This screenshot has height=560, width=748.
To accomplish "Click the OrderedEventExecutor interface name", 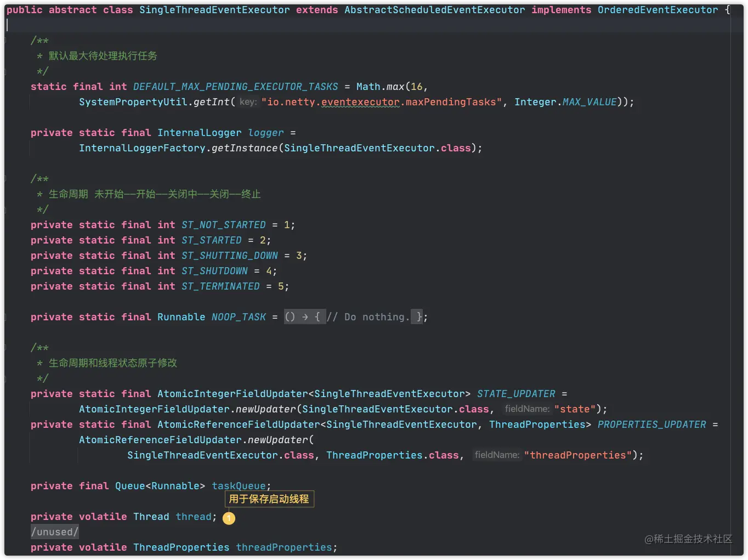I will coord(658,10).
